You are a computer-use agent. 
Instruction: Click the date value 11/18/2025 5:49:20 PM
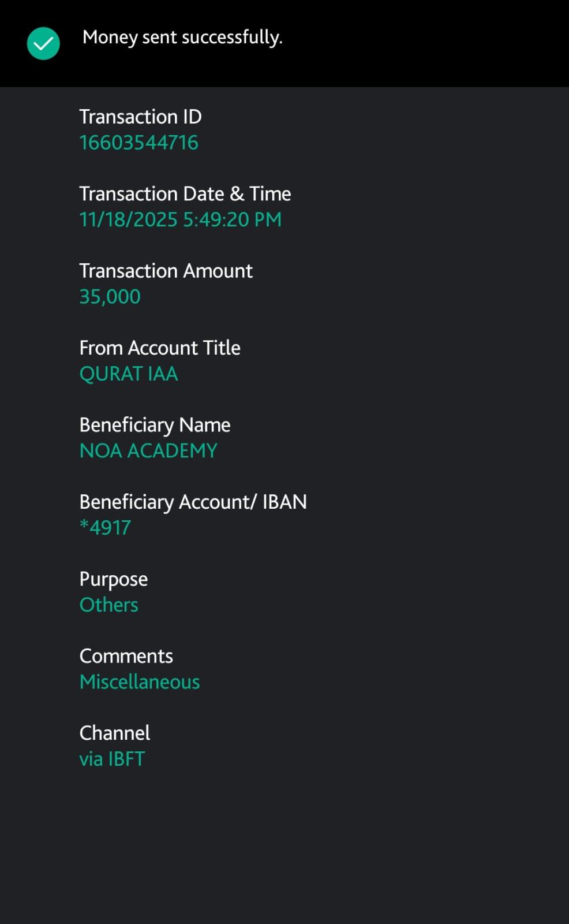pos(180,220)
